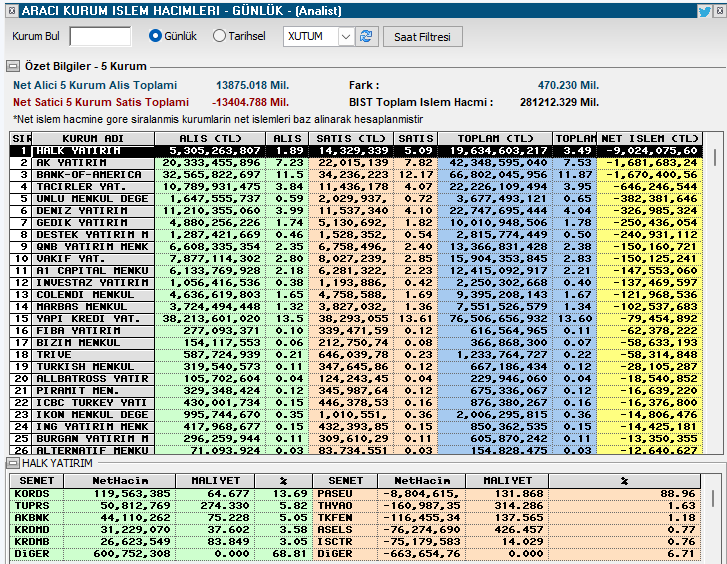
Task: Collapse the Özet Bilgiler section
Action: tap(13, 66)
